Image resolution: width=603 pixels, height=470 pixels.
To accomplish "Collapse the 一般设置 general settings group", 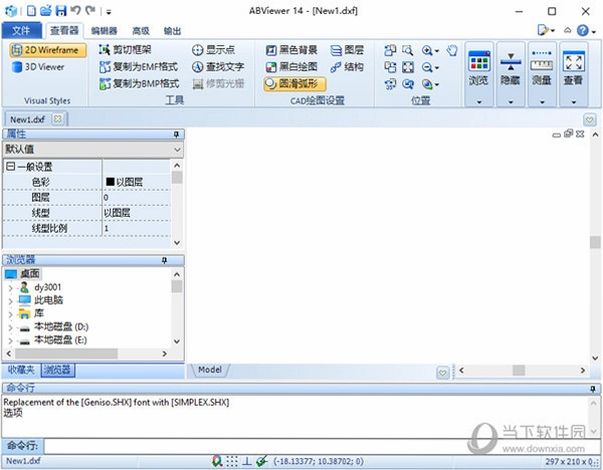I will point(11,167).
